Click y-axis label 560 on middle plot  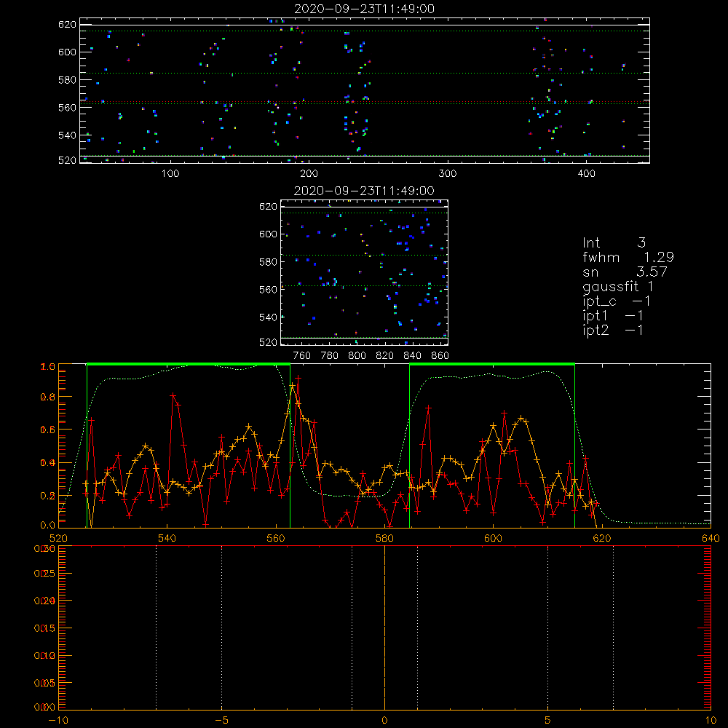click(268, 290)
